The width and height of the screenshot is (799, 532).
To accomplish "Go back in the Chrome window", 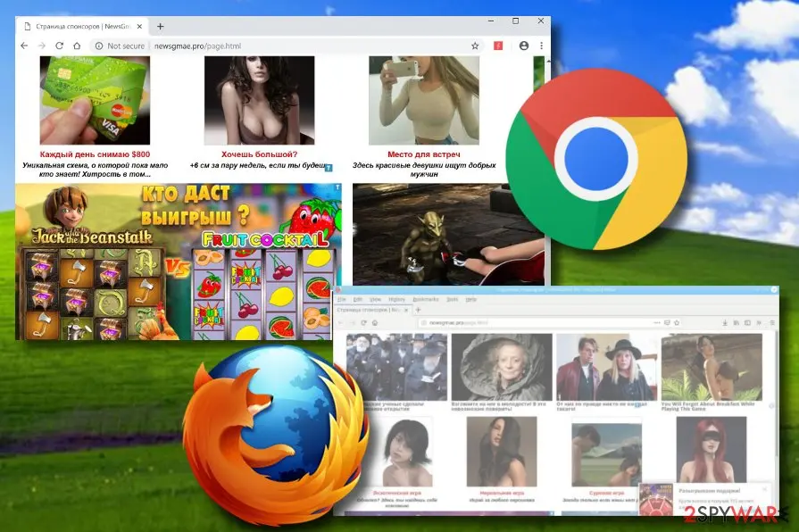I will 24,46.
